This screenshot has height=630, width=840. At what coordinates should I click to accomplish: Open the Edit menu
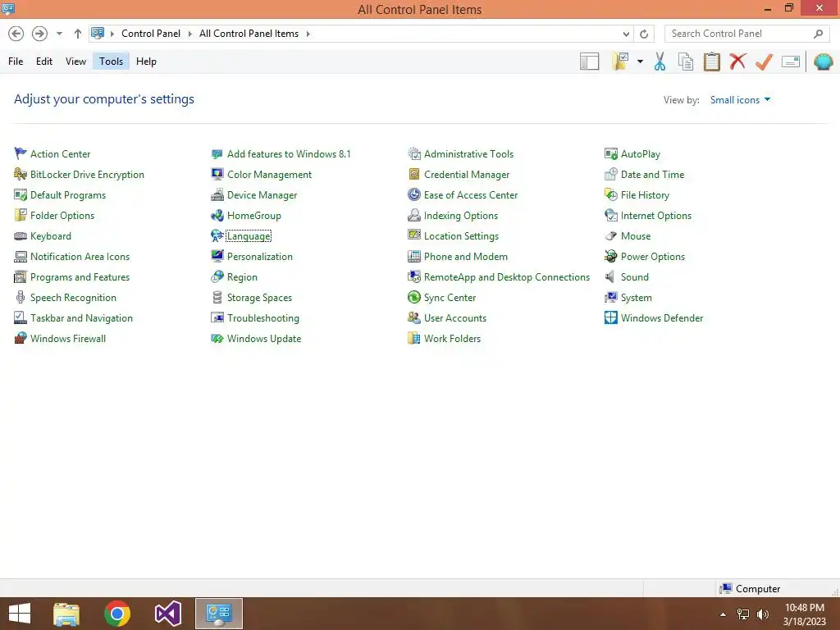(x=44, y=62)
